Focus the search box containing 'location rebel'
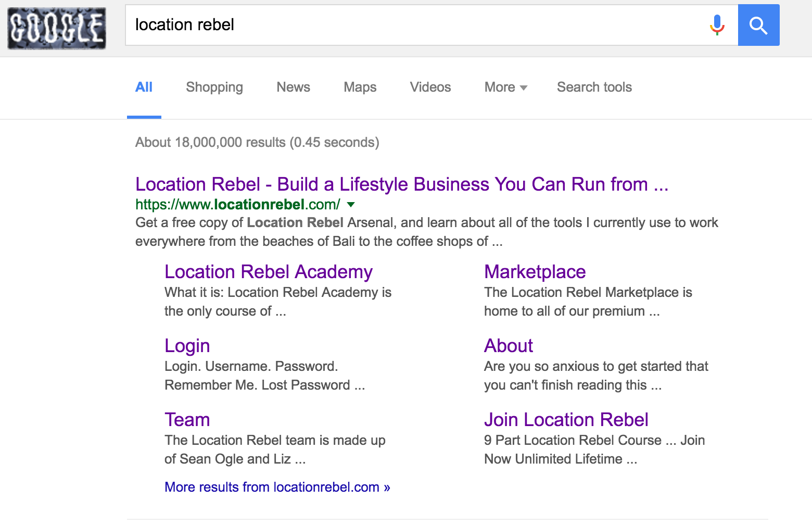 432,25
